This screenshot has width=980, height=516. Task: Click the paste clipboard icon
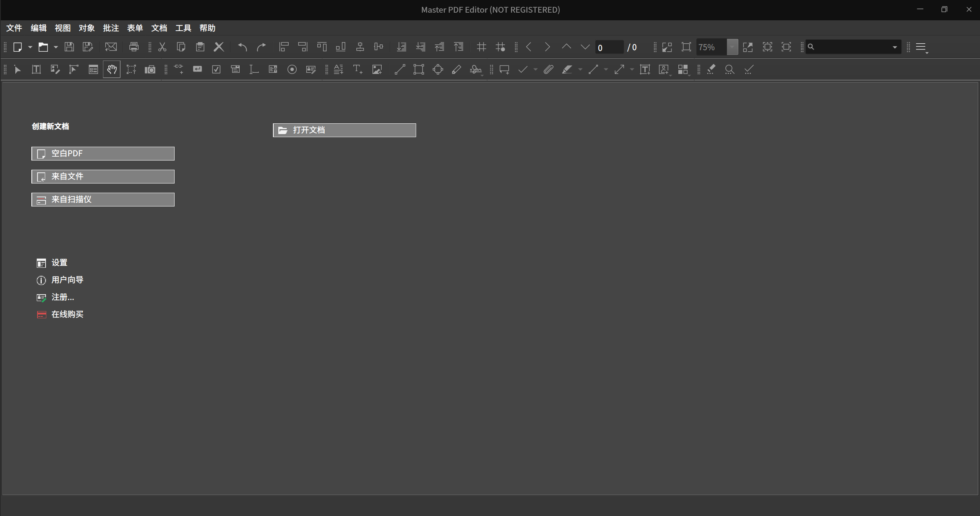(x=200, y=47)
